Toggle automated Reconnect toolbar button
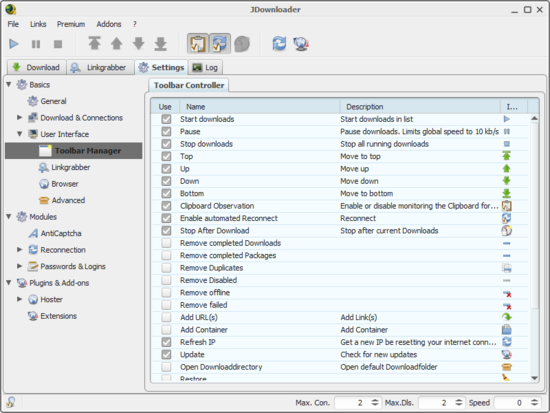550x413 pixels. coord(220,44)
